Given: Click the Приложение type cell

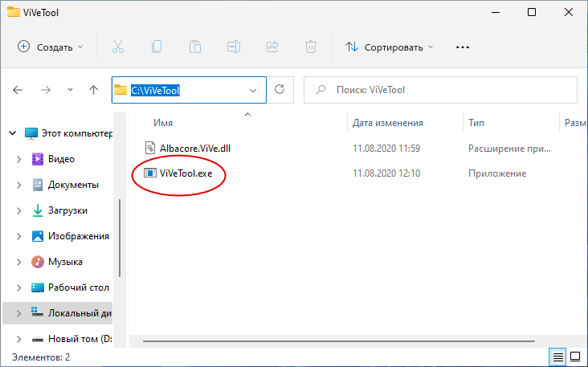Looking at the screenshot, I should (x=497, y=173).
